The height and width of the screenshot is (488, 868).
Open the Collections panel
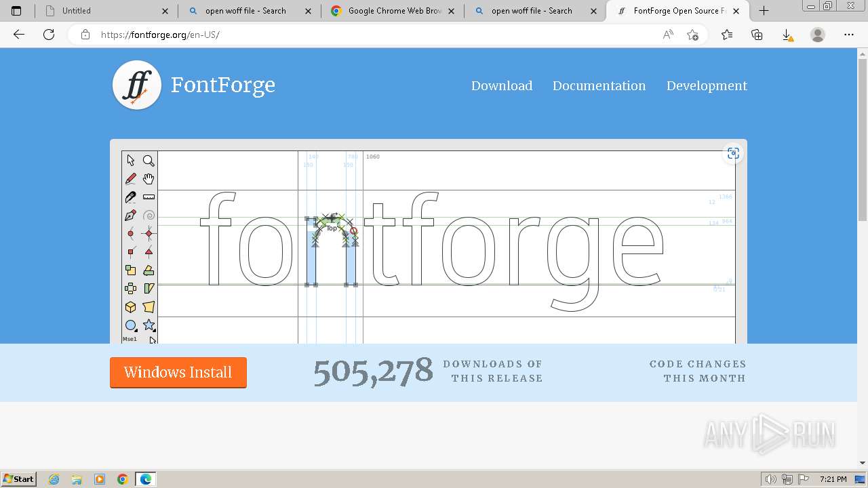pos(757,35)
